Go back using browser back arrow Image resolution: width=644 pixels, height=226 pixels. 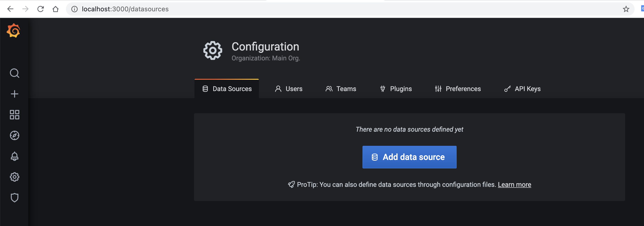point(10,9)
